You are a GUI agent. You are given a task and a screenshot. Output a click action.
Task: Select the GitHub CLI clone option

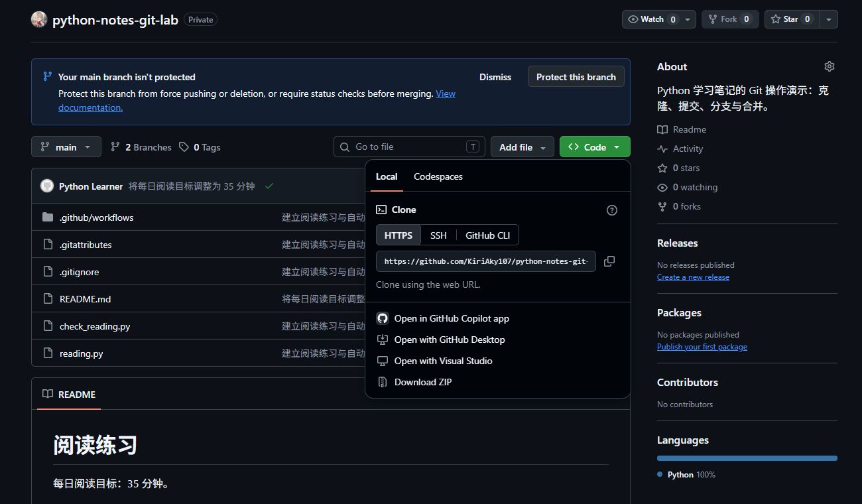click(488, 235)
